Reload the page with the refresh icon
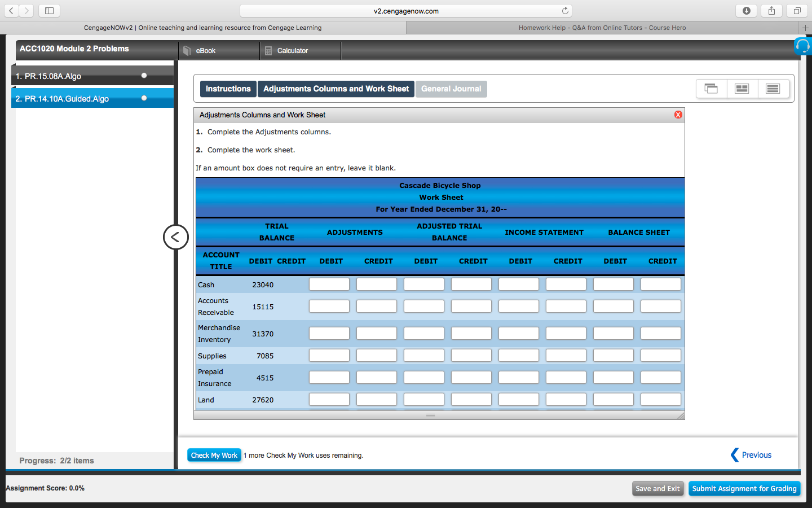812x508 pixels. (565, 11)
